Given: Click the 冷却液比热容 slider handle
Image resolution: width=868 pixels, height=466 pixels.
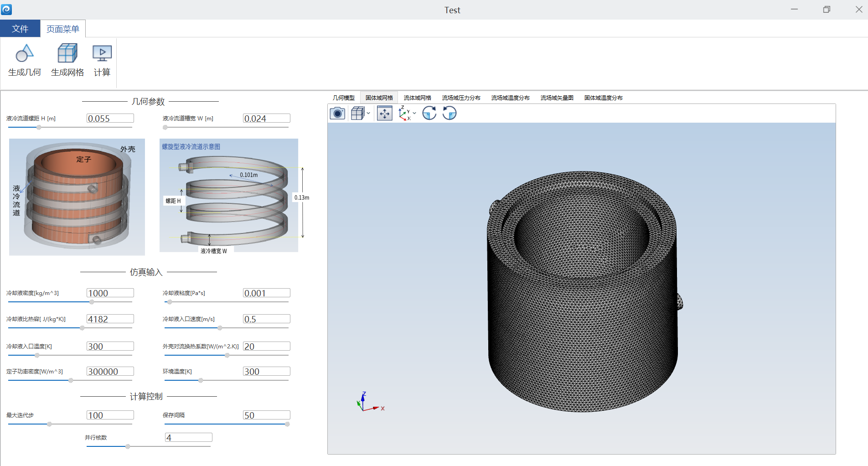Looking at the screenshot, I should (82, 328).
